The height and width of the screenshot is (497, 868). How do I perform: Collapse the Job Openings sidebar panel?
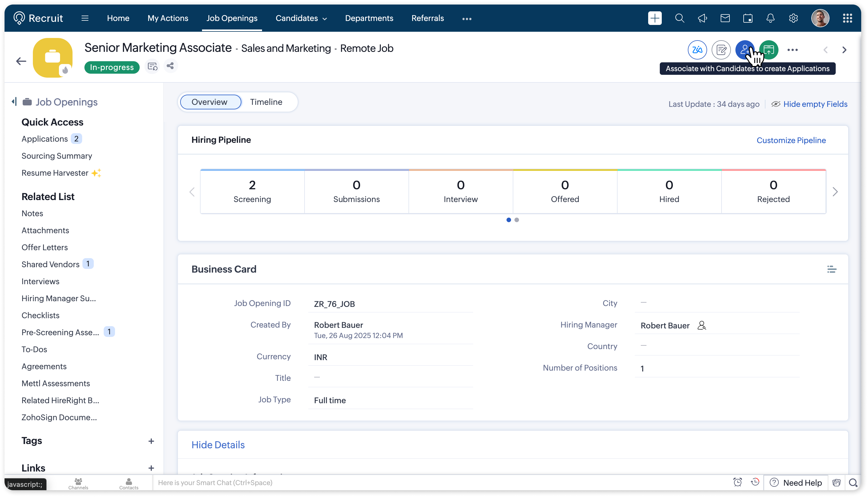[14, 101]
